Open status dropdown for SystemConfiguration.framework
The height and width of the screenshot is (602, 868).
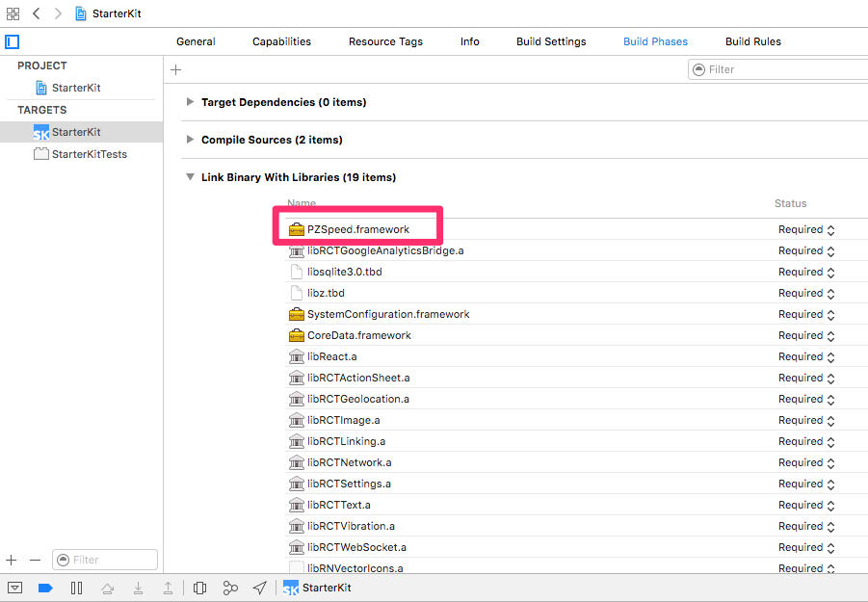pyautogui.click(x=806, y=314)
